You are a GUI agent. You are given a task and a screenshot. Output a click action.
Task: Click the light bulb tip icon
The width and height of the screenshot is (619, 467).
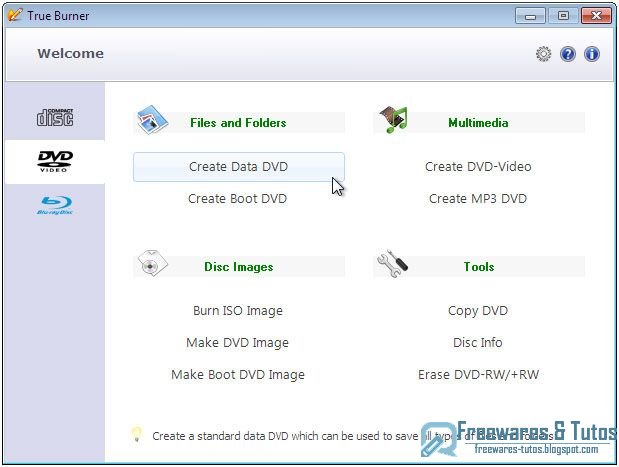point(137,434)
